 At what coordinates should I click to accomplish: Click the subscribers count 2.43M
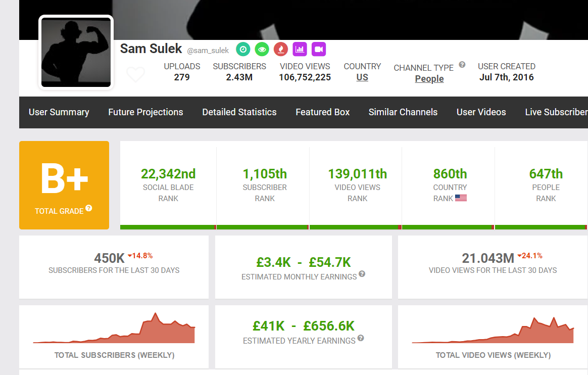pyautogui.click(x=239, y=77)
